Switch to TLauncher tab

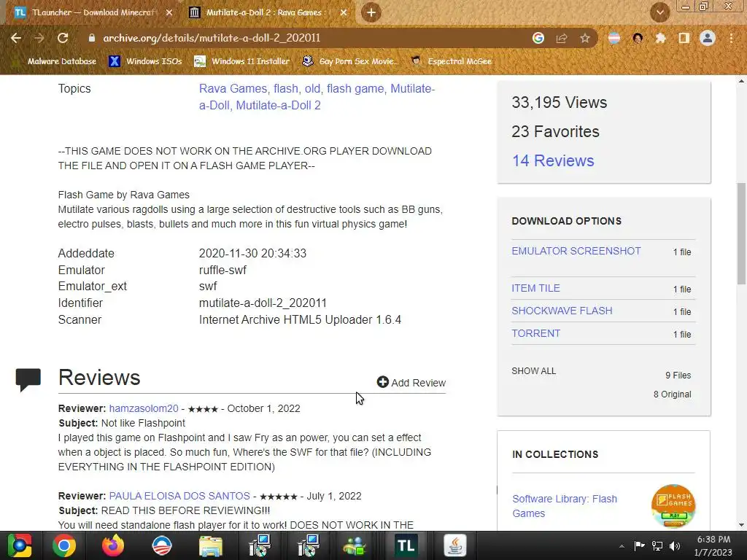point(93,12)
